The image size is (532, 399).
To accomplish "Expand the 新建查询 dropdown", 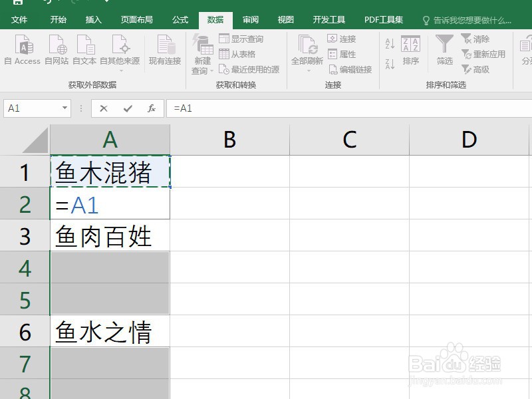I will tap(211, 70).
